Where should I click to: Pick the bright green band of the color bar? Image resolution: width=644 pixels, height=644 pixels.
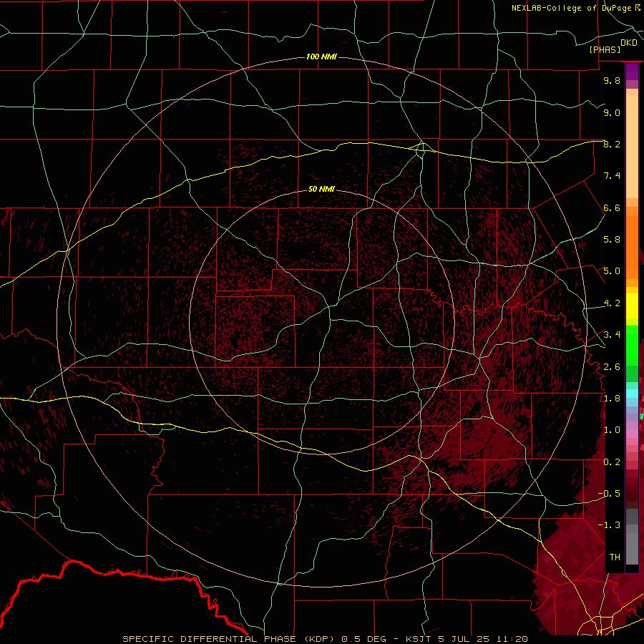point(632,345)
